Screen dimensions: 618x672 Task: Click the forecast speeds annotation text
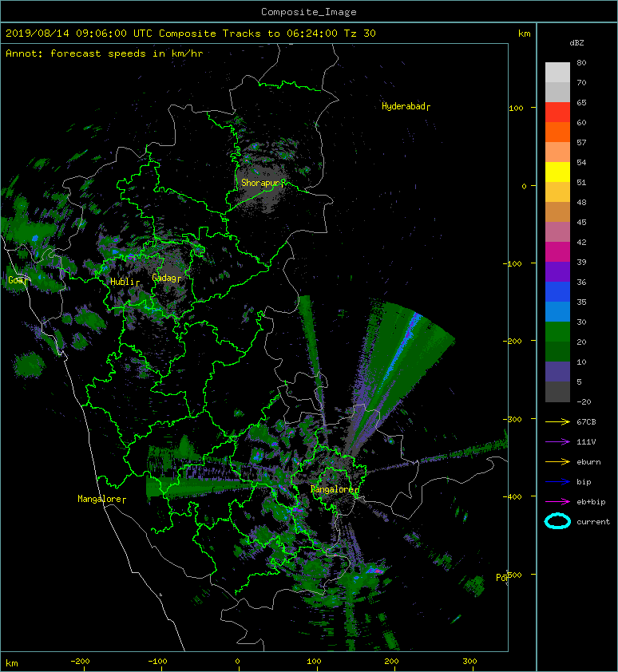tap(105, 53)
